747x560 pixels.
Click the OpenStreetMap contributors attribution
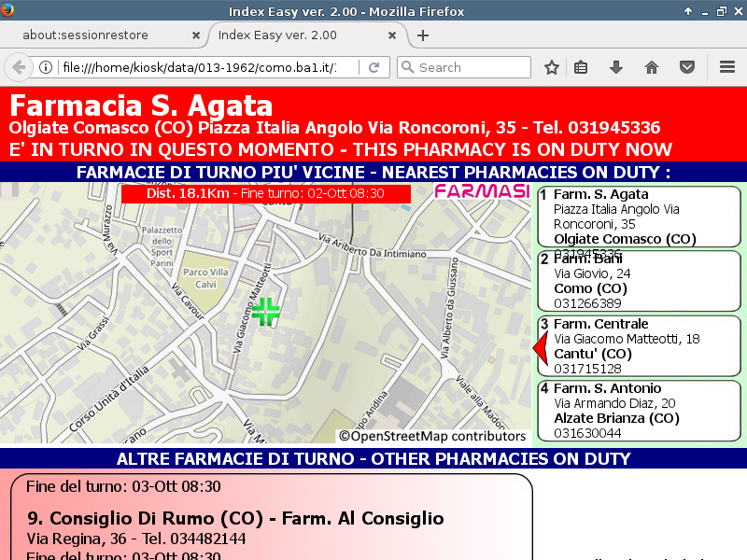point(432,436)
